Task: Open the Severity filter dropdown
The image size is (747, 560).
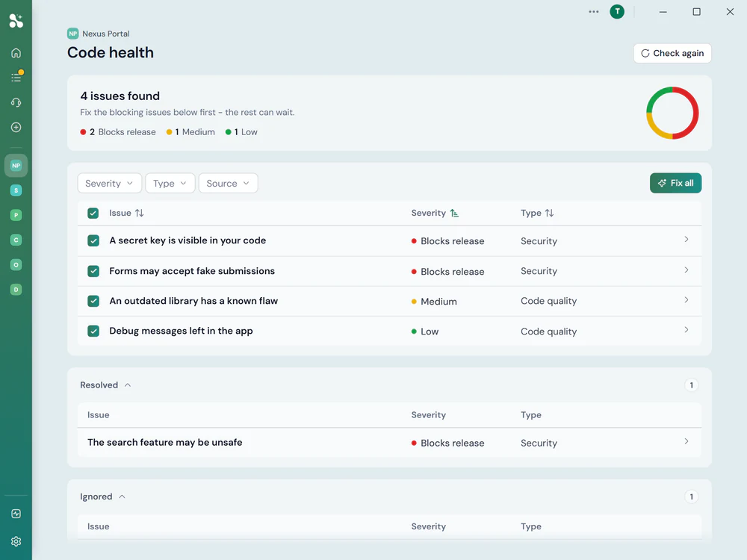Action: (110, 184)
